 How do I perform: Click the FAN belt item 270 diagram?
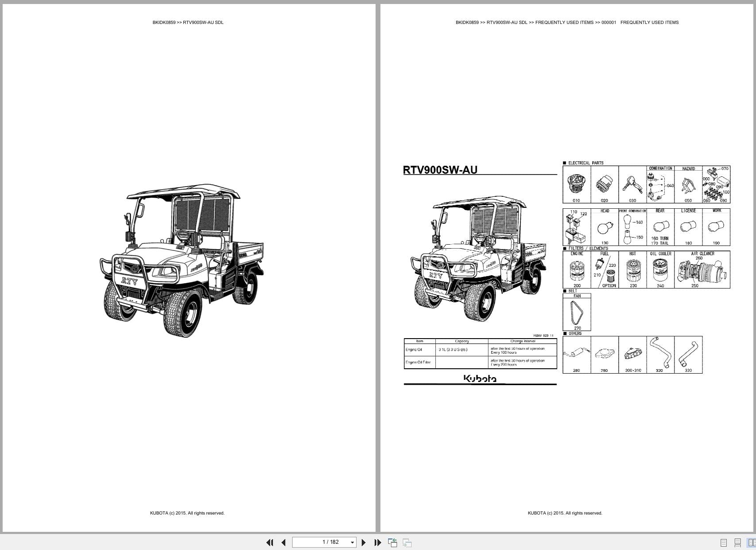click(x=576, y=314)
